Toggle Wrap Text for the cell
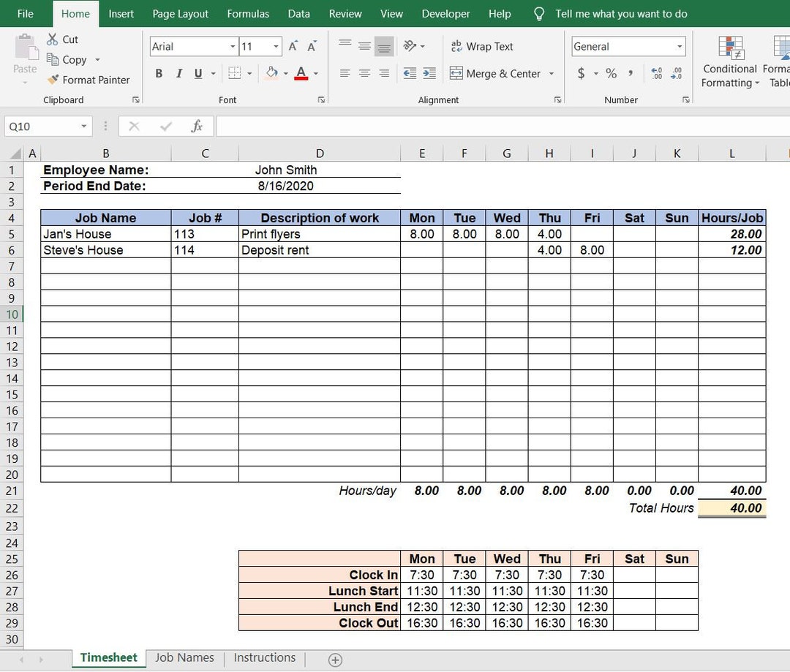The height and width of the screenshot is (672, 790). tap(481, 46)
